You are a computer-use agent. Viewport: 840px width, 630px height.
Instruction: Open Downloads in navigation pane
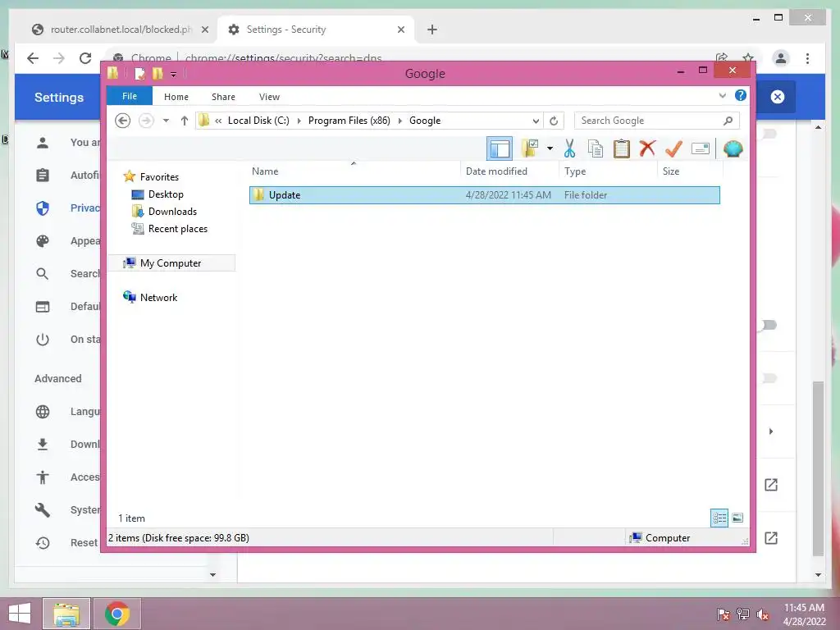pyautogui.click(x=164, y=212)
